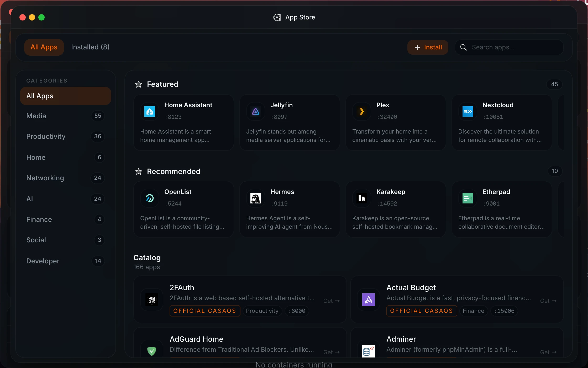The width and height of the screenshot is (588, 368).
Task: Click the :15006 port tag
Action: [504, 311]
